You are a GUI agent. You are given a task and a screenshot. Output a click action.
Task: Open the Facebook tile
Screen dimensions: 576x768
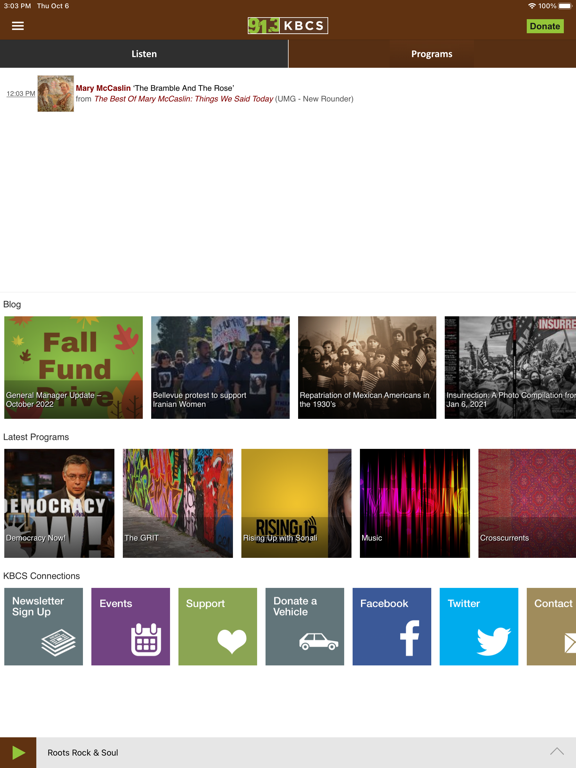392,626
